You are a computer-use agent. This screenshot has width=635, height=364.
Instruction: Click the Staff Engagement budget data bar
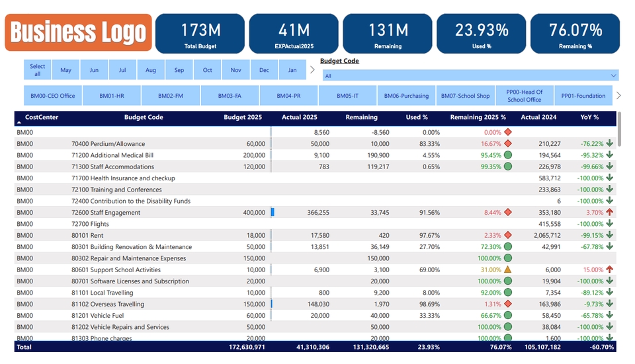point(273,213)
